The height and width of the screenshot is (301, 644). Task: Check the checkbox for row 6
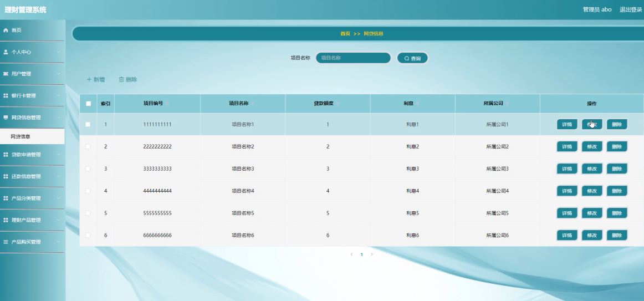[x=88, y=235]
